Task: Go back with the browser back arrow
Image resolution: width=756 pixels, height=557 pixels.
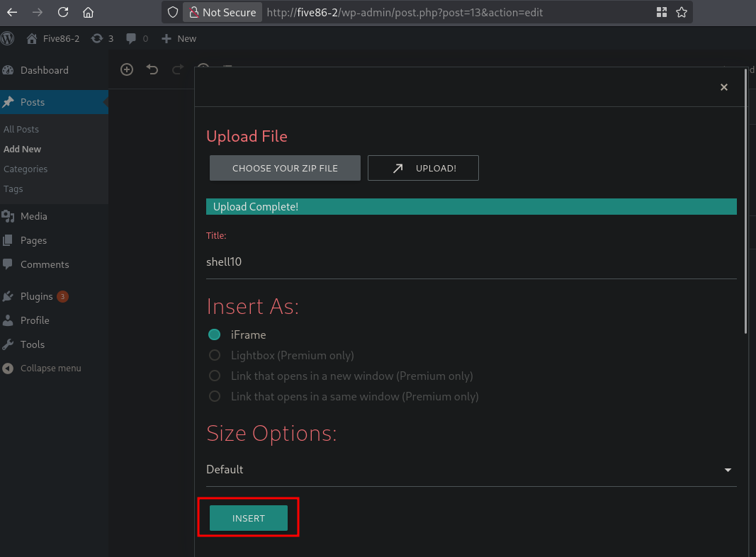Action: pos(12,13)
